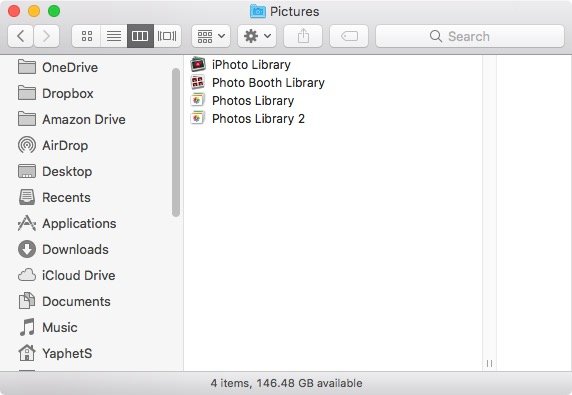This screenshot has width=572, height=395.
Task: Click the status bar items count text
Action: click(286, 383)
